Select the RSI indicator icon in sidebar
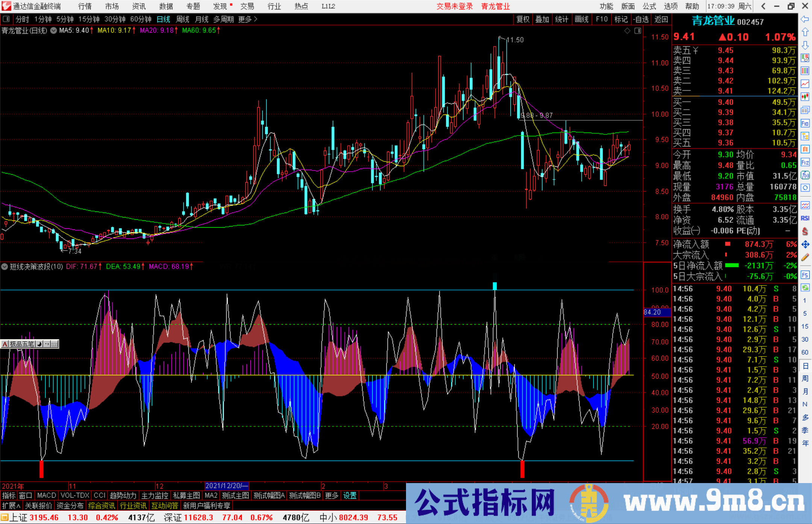The height and width of the screenshot is (524, 812). point(805,218)
